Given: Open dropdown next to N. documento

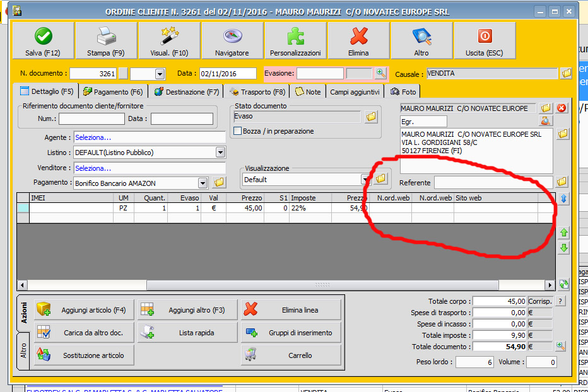Looking at the screenshot, I should click(160, 74).
